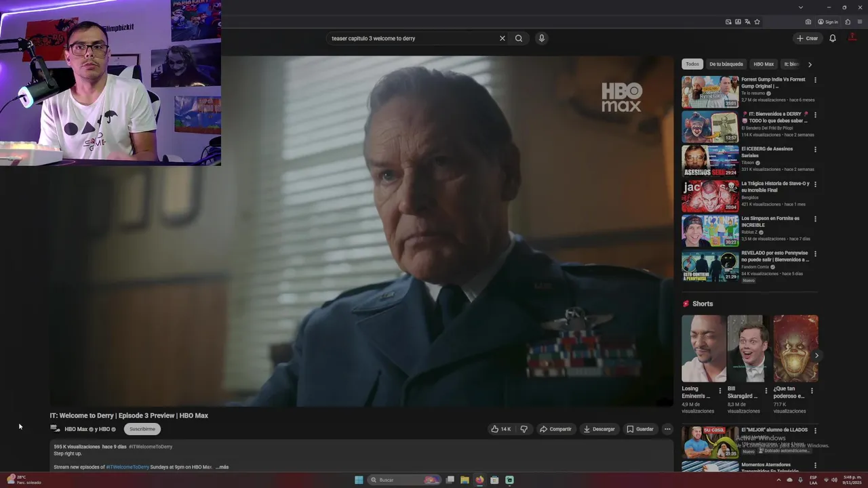Click the Windows taskbar Buscar search box

click(404, 480)
